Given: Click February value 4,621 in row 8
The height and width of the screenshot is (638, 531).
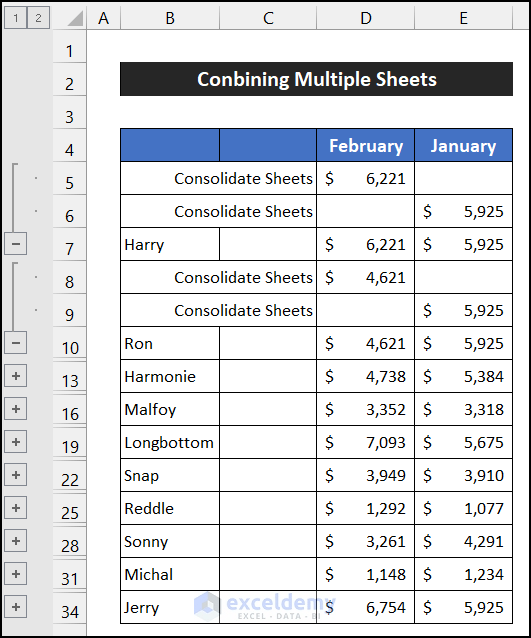Looking at the screenshot, I should 365,277.
